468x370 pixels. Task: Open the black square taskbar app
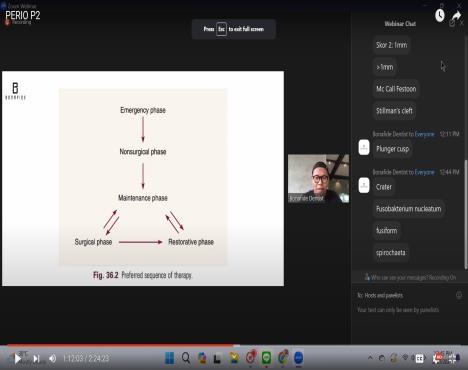coord(218,358)
